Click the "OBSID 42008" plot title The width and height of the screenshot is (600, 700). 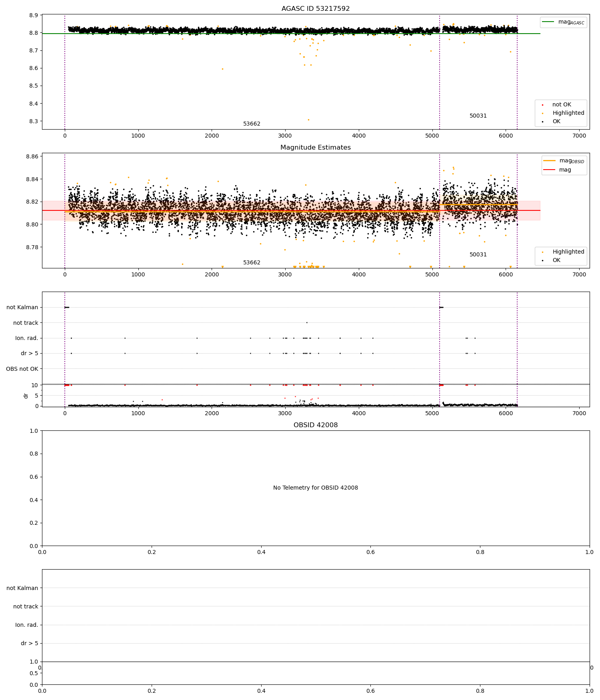point(316,425)
